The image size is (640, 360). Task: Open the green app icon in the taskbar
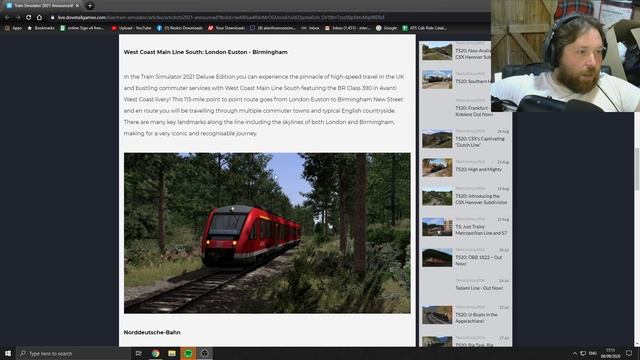pyautogui.click(x=188, y=353)
